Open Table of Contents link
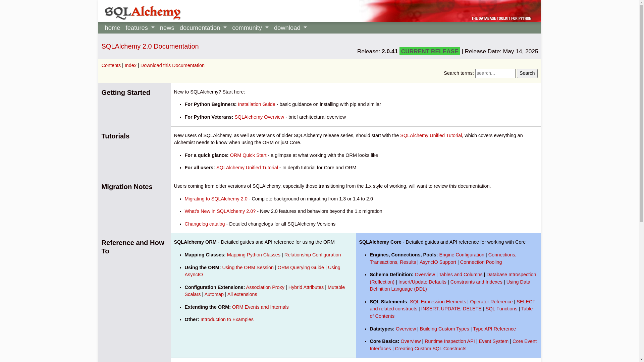The image size is (644, 362). pos(382,316)
